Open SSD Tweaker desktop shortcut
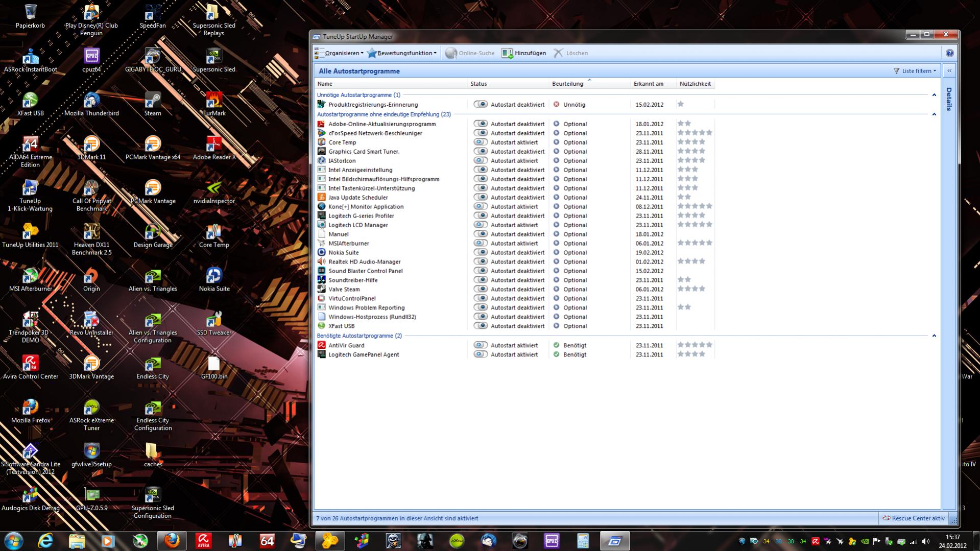Screen dimensions: 980x551 214,323
